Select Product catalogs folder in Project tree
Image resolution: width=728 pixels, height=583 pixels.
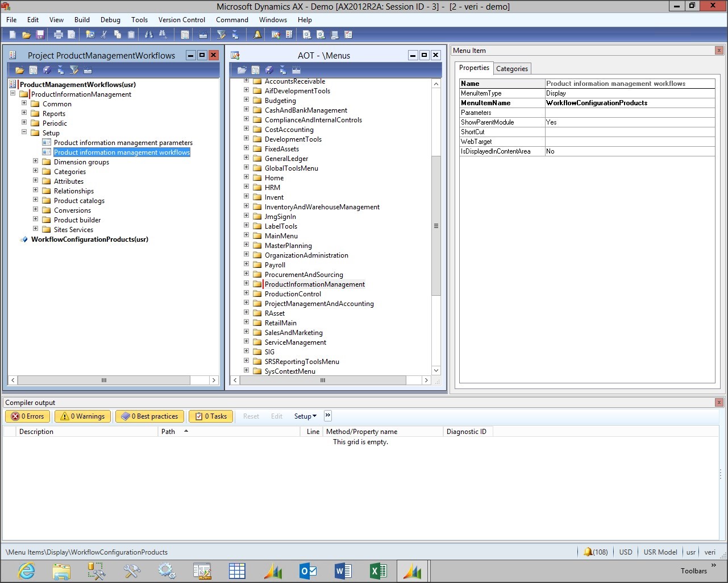[79, 201]
